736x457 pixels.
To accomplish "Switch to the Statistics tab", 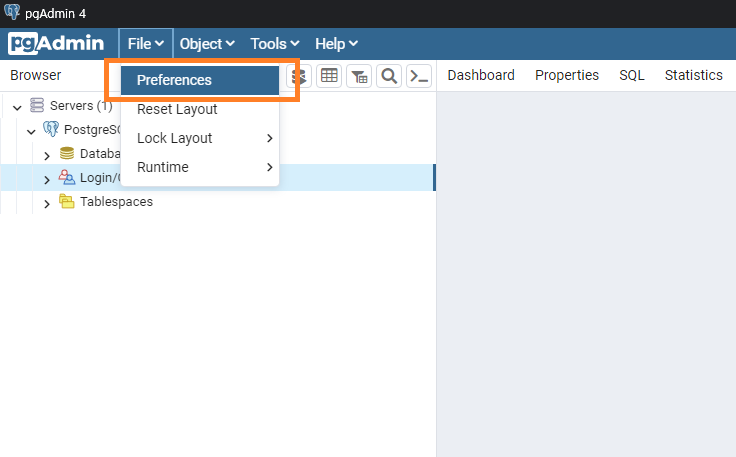I will click(693, 75).
